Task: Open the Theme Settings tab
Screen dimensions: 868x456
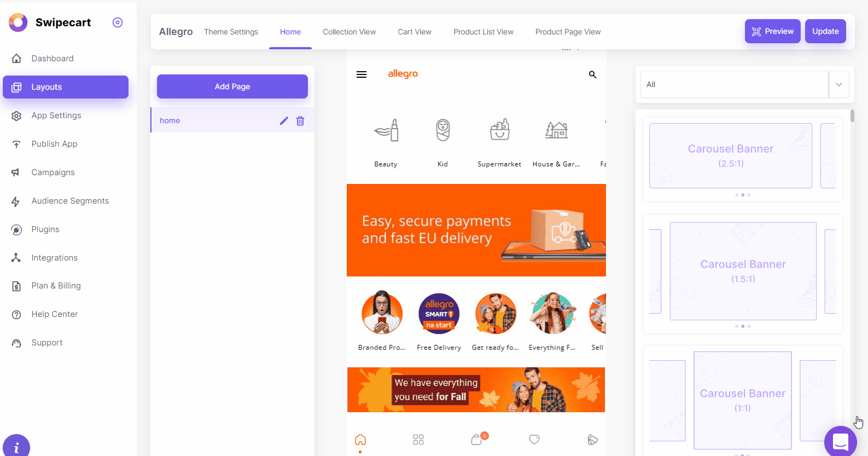Action: (x=231, y=32)
